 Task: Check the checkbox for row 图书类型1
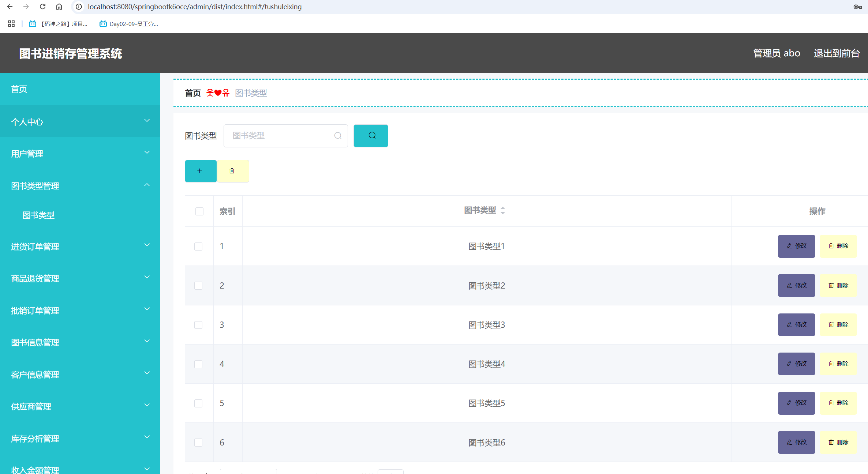point(198,247)
